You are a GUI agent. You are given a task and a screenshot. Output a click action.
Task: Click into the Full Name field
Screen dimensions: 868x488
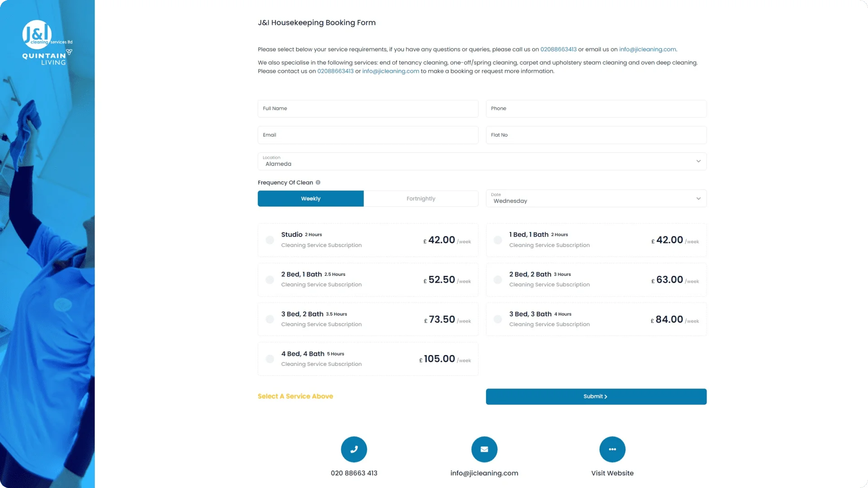368,109
